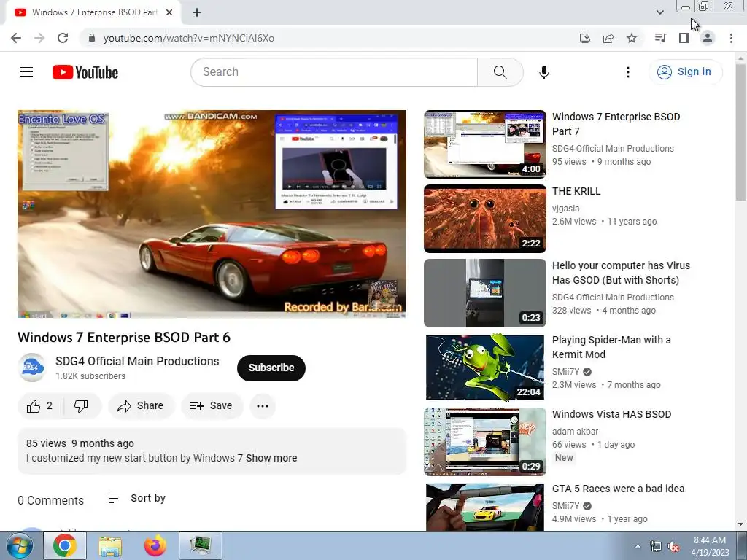Open the Sort by comments dropdown
Viewport: 747px width, 560px height.
tap(137, 498)
